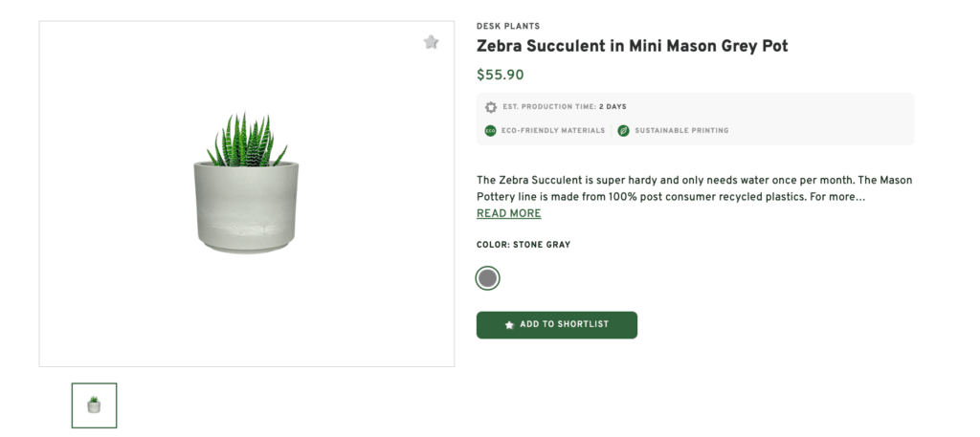Select the small product thumbnail below image
The height and width of the screenshot is (437, 980).
pos(94,405)
